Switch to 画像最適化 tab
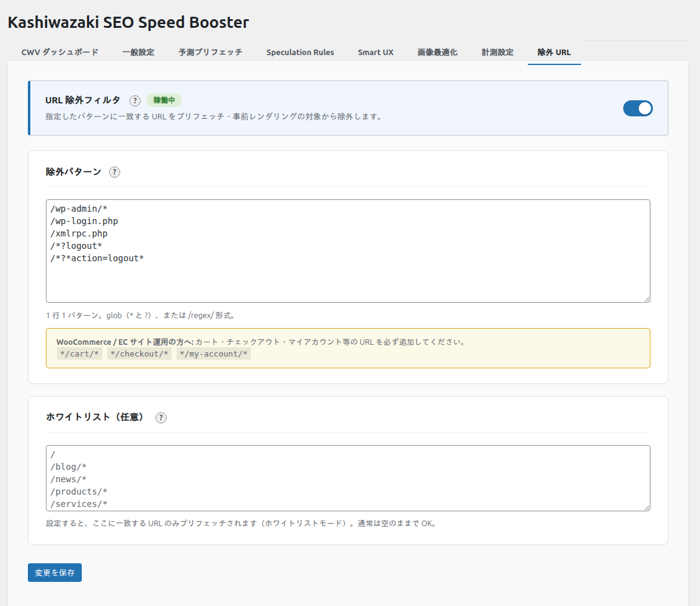Image resolution: width=700 pixels, height=606 pixels. pyautogui.click(x=437, y=53)
